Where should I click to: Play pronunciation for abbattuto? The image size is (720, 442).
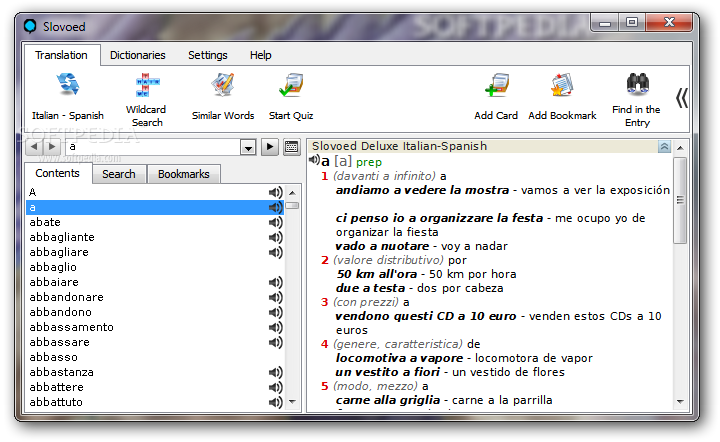pyautogui.click(x=276, y=402)
